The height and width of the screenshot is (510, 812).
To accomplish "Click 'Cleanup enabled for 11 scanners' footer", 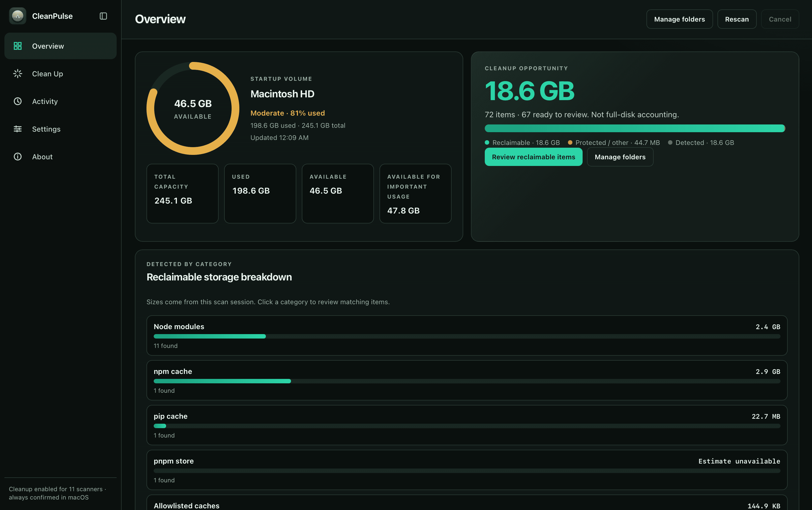I will click(57, 493).
